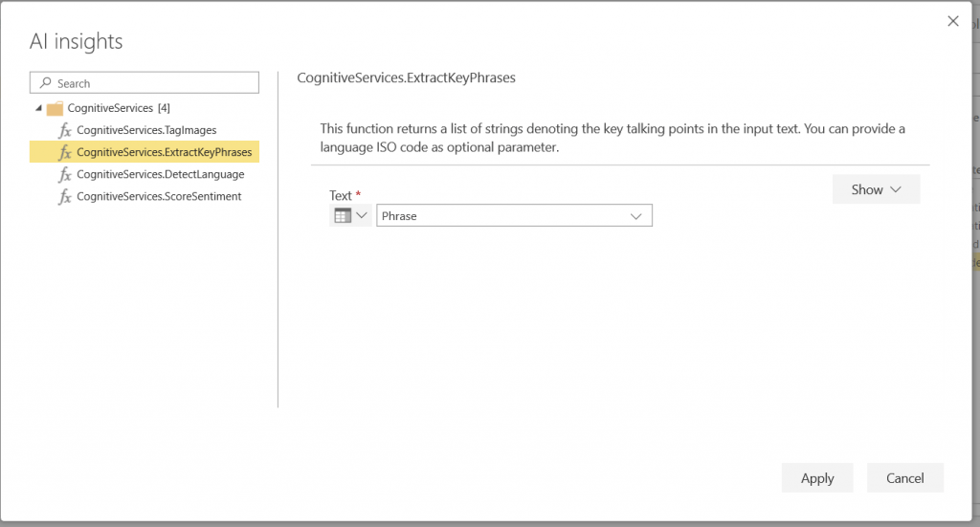Click the search magnifier icon
This screenshot has width=980, height=527.
tap(46, 82)
